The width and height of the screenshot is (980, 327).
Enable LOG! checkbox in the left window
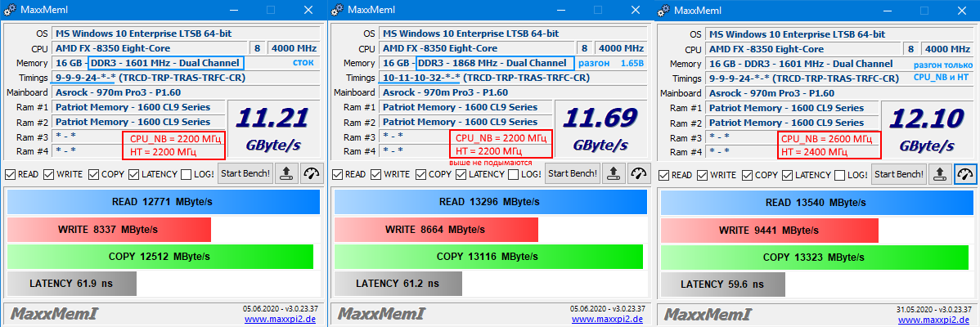click(186, 174)
